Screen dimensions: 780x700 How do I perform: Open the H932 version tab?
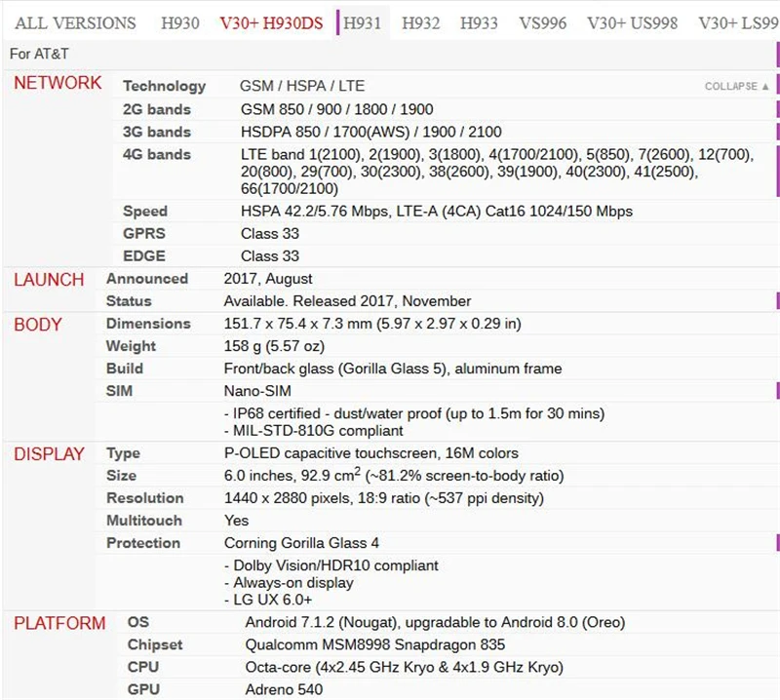(421, 22)
